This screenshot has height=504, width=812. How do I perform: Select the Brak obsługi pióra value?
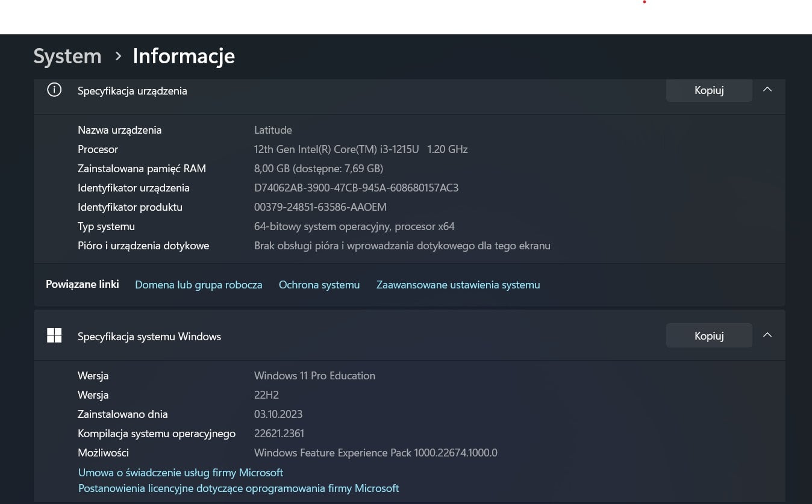click(402, 246)
